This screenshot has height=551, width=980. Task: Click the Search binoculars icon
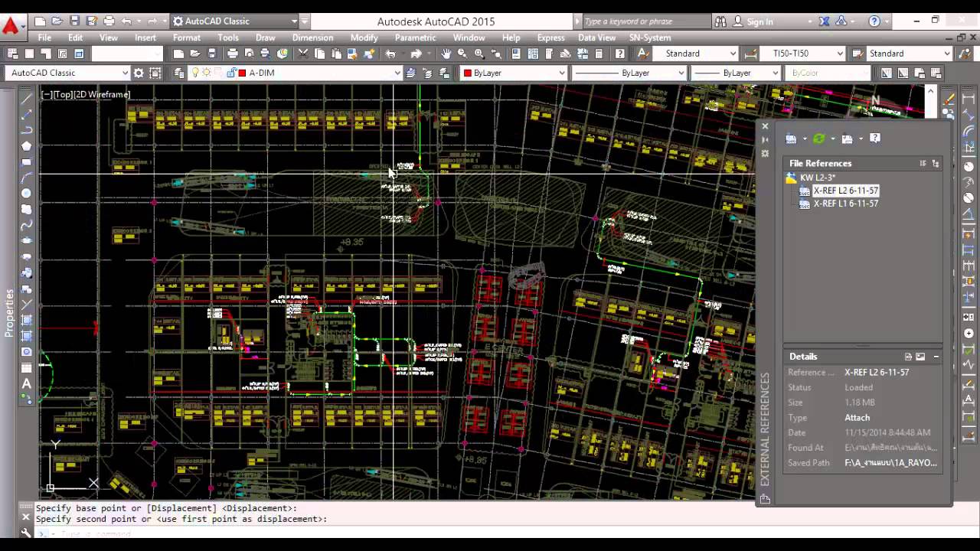[721, 21]
